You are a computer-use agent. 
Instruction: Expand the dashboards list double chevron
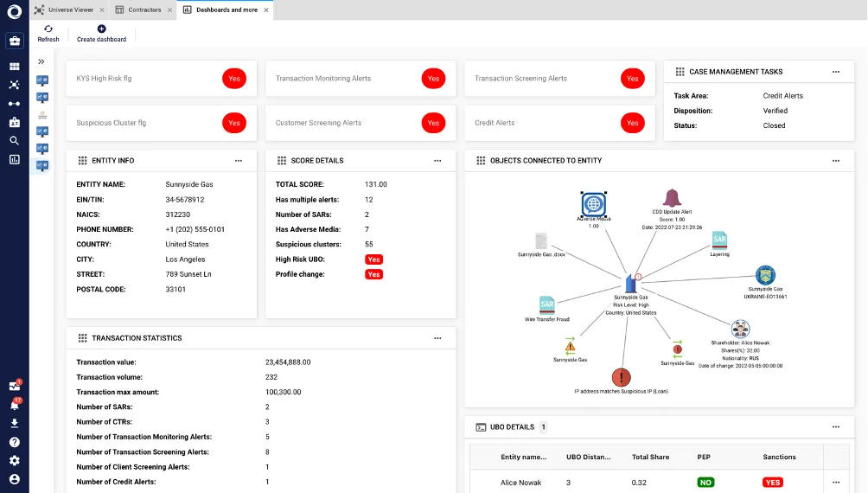click(x=41, y=61)
